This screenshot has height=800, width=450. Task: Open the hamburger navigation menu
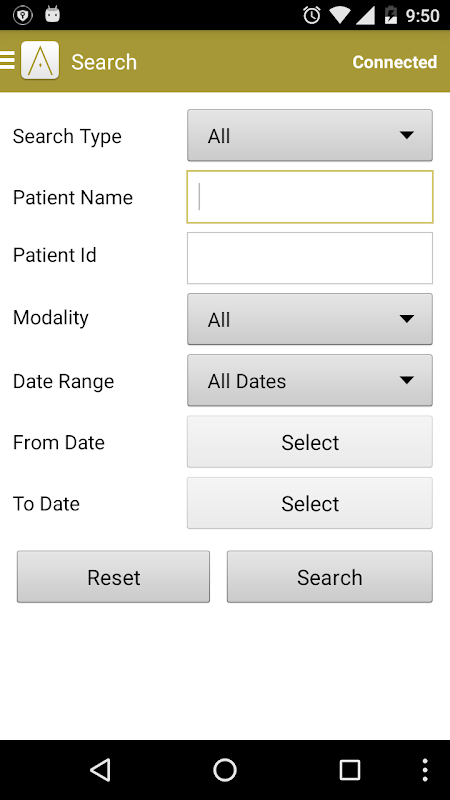(7, 60)
